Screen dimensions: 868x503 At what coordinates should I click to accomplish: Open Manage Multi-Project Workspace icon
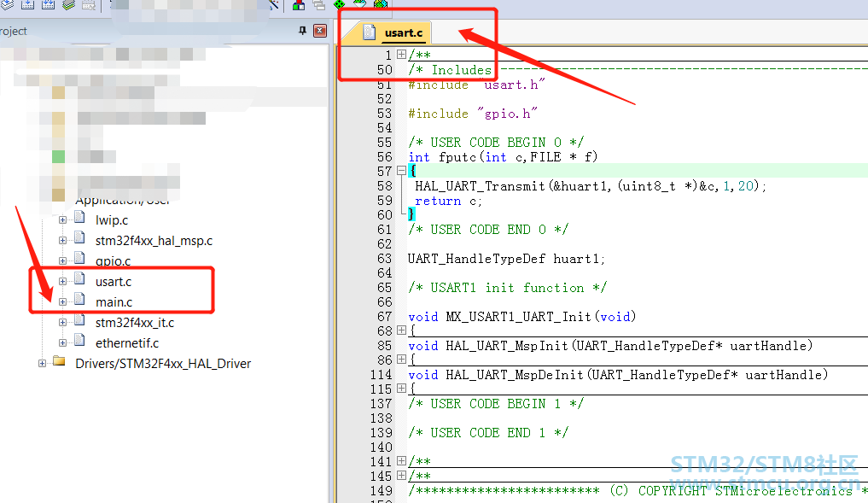[x=319, y=5]
